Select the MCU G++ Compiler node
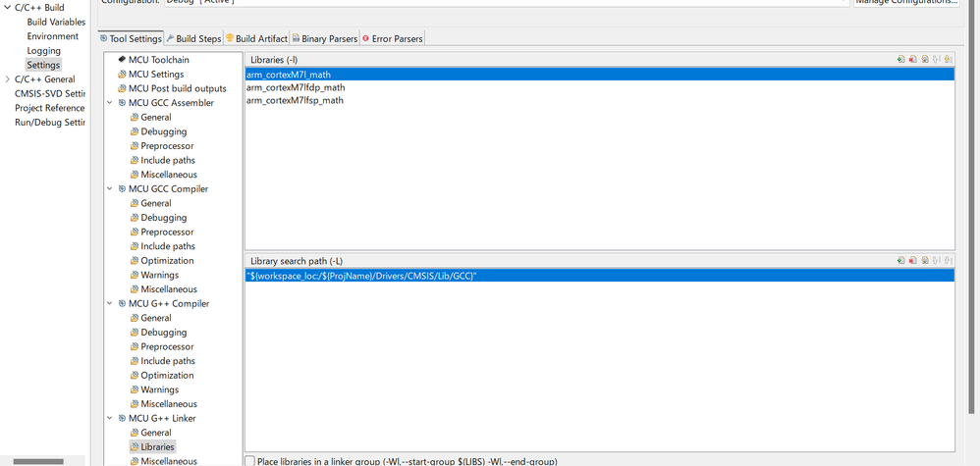Image resolution: width=980 pixels, height=466 pixels. tap(164, 304)
